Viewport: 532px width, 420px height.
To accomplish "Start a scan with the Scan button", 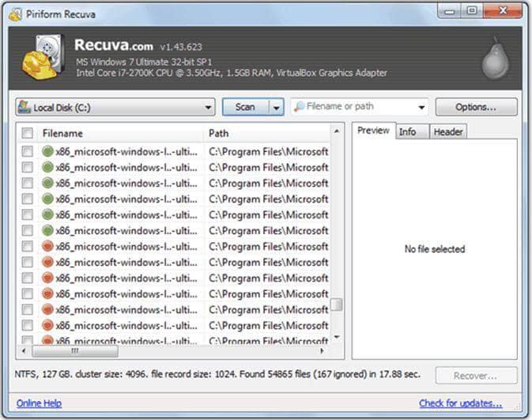I will [x=245, y=108].
